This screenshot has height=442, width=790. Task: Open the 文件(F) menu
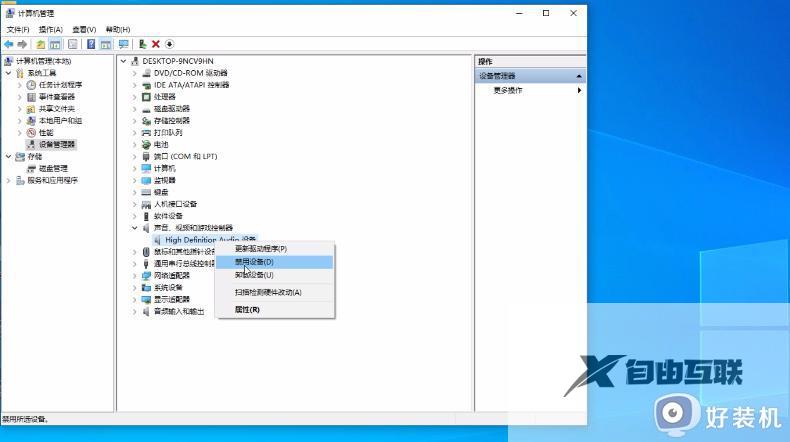point(18,29)
